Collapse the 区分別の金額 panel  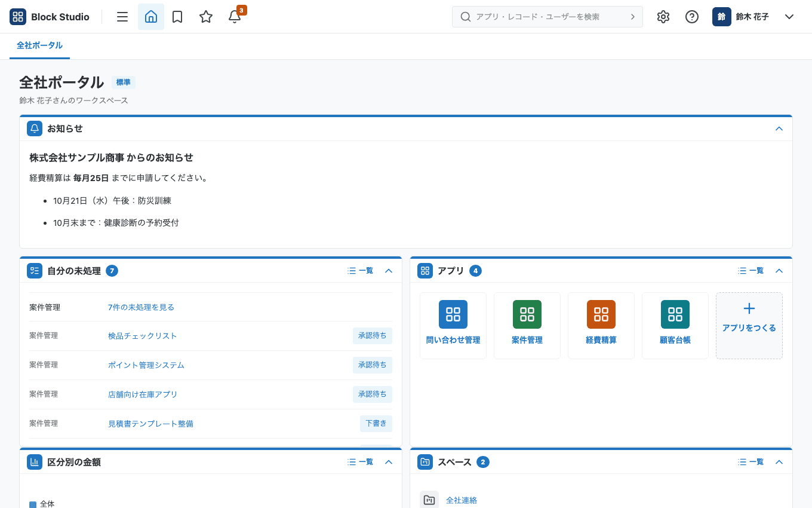coord(389,462)
